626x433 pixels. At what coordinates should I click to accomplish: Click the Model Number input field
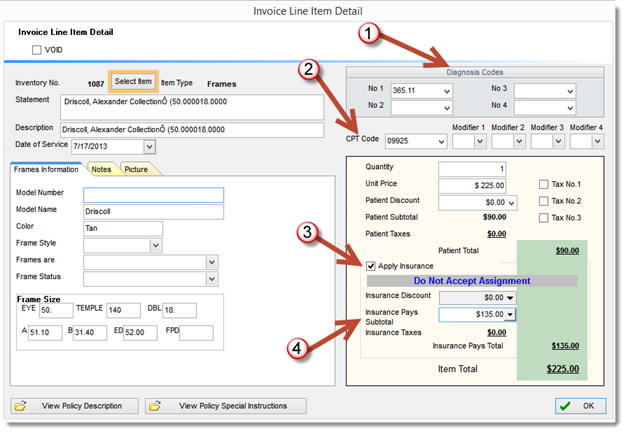click(x=153, y=195)
